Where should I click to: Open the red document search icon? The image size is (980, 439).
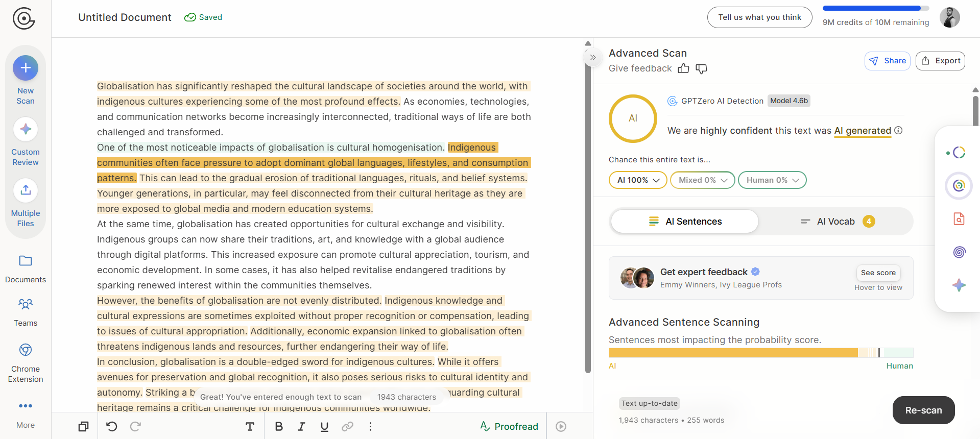(x=959, y=219)
